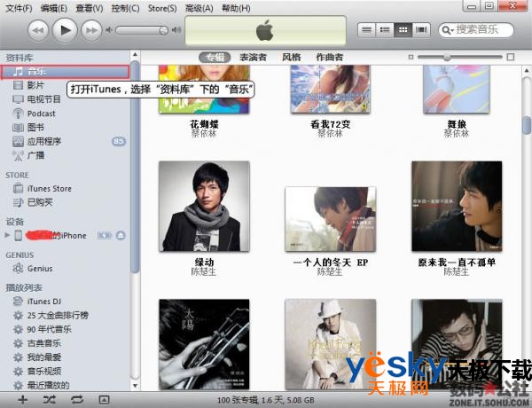Viewport: 532px width, 408px height.
Task: Click the sidebar scrollbar up arrow
Action: pyautogui.click(x=135, y=54)
